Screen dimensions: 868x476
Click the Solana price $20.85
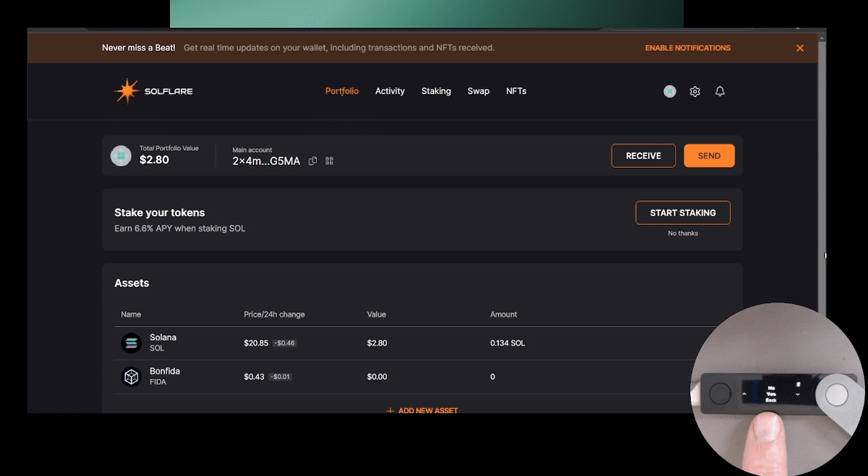pyautogui.click(x=256, y=343)
